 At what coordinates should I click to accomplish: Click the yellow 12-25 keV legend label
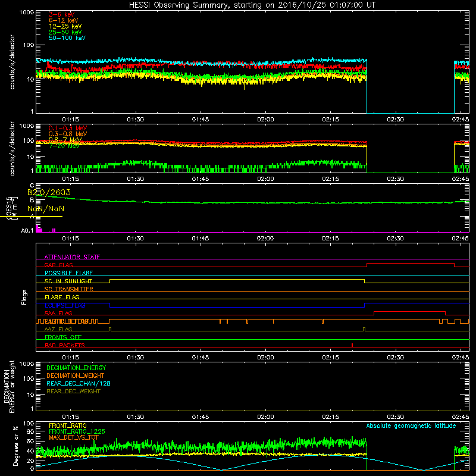(65, 26)
